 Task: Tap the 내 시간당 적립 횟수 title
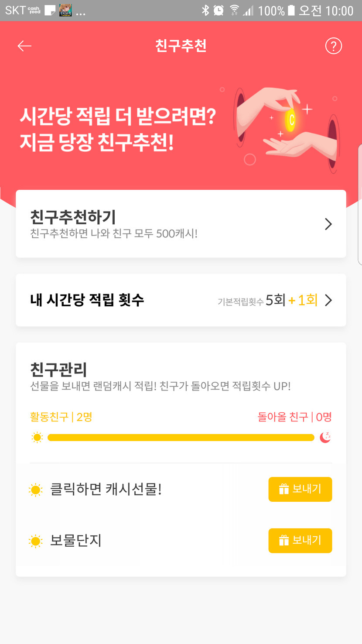coord(87,300)
